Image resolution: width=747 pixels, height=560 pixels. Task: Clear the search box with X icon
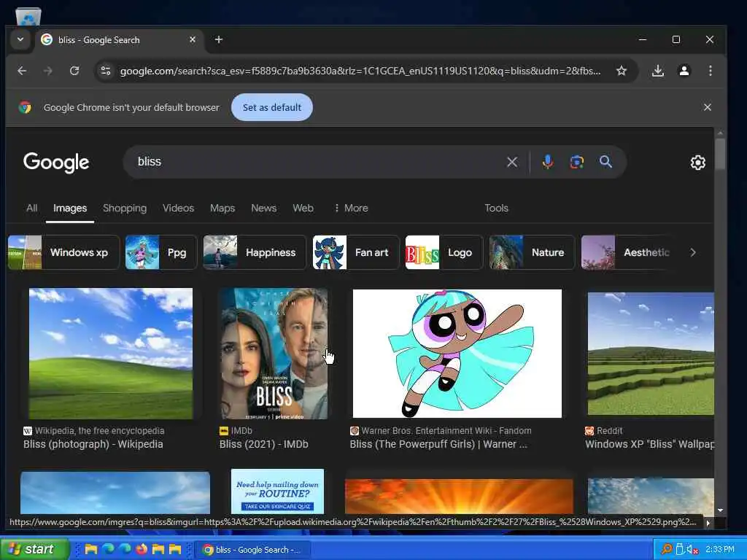coord(512,162)
